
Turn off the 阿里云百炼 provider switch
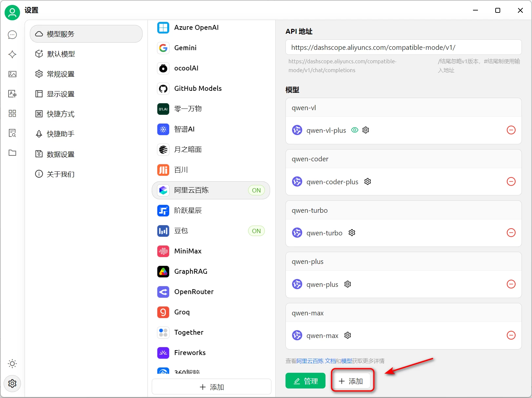[x=256, y=190]
